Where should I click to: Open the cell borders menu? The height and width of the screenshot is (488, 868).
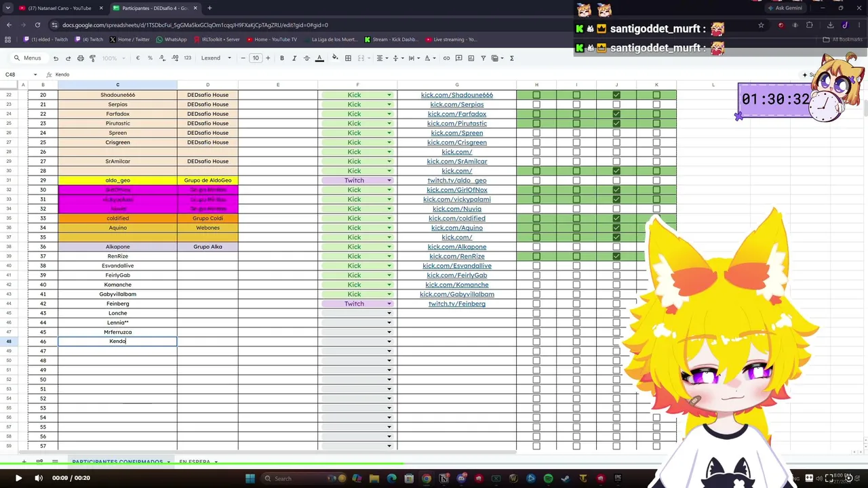[348, 58]
